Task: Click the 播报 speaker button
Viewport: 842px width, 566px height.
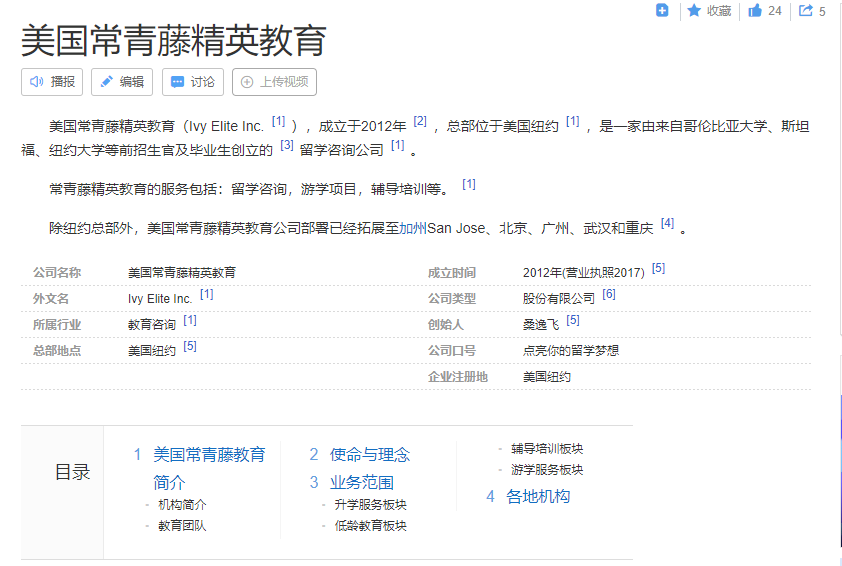Action: [52, 82]
